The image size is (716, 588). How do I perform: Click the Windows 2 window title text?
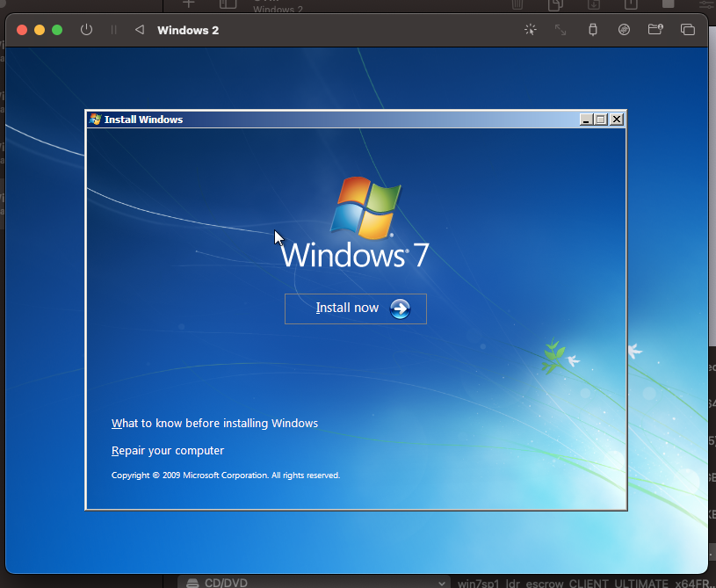(x=188, y=31)
